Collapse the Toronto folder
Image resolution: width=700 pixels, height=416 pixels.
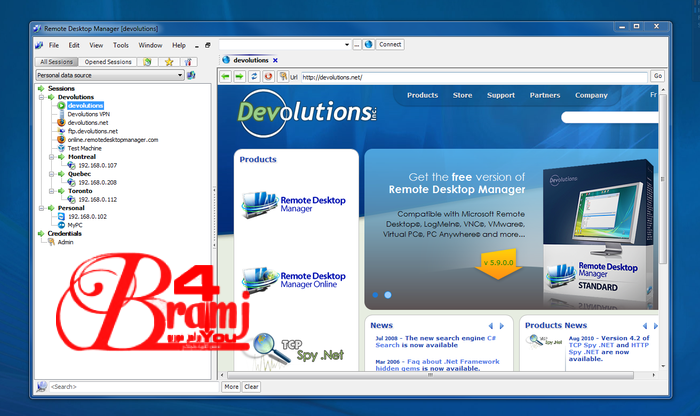click(52, 191)
